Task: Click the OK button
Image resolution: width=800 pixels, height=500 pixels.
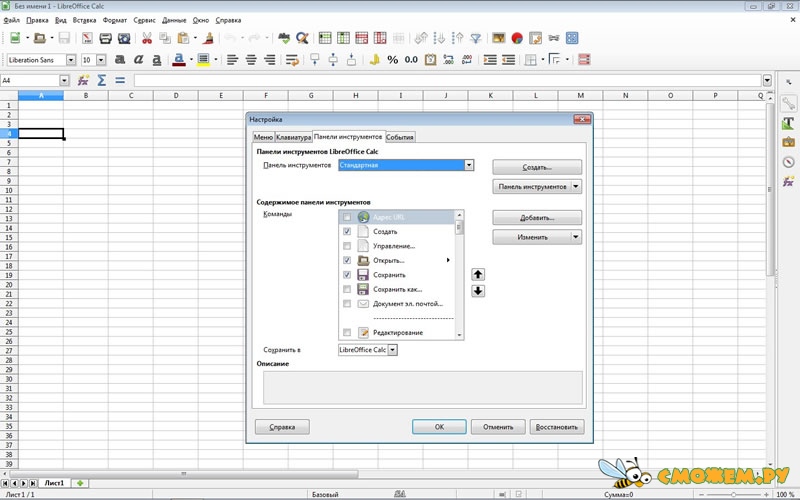Action: pyautogui.click(x=439, y=427)
